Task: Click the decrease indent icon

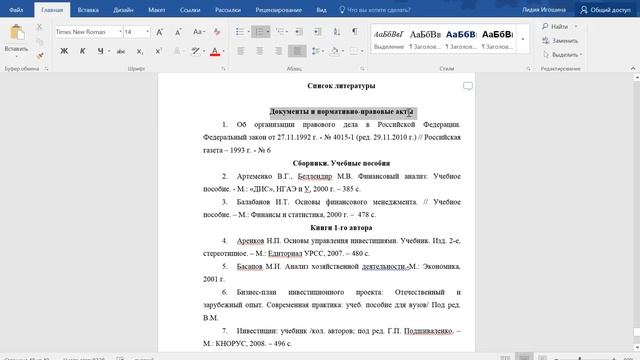Action: click(x=299, y=32)
